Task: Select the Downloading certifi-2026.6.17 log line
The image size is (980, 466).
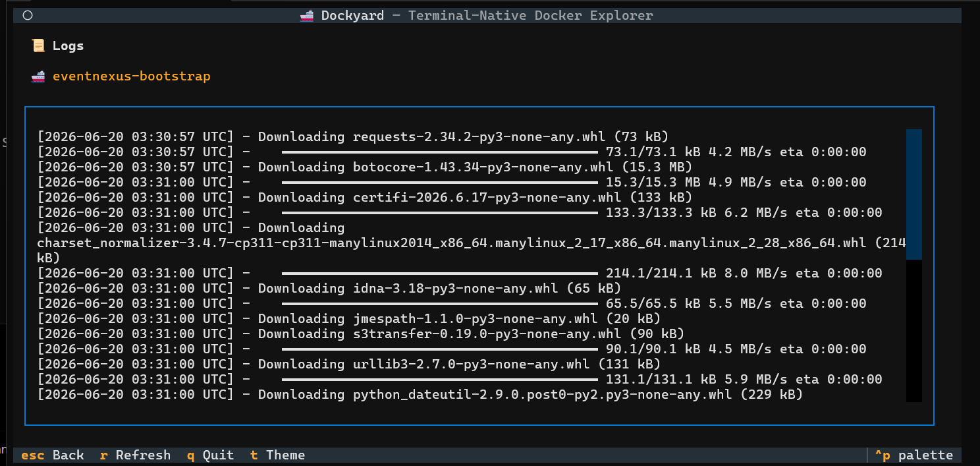Action: pos(364,198)
